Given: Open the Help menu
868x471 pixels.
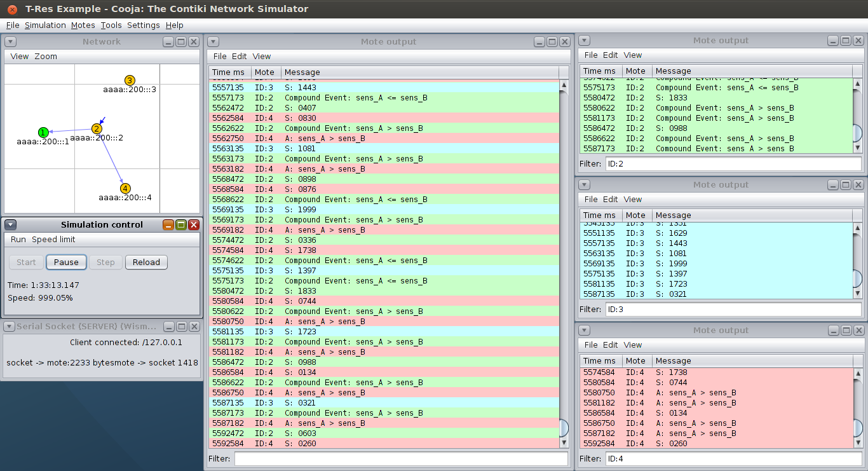Looking at the screenshot, I should coord(175,25).
